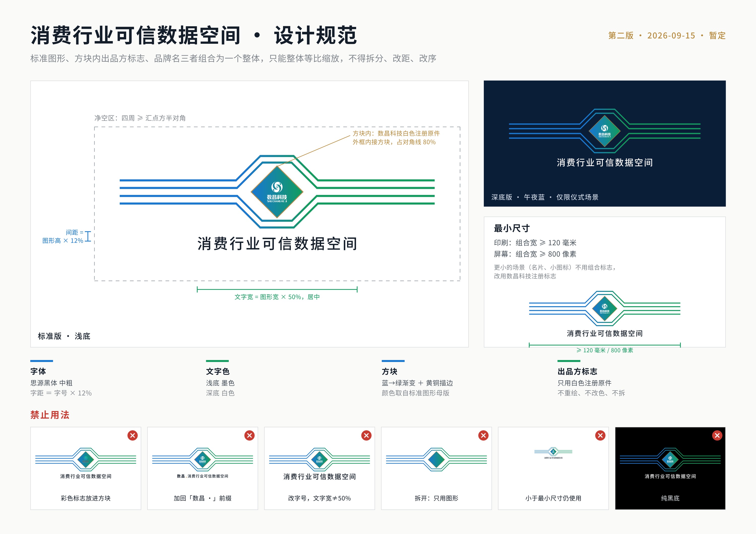Screen dimensions: 756x534
Task: Click the red X on '改字号，文字宽≠50%' card
Action: [366, 435]
